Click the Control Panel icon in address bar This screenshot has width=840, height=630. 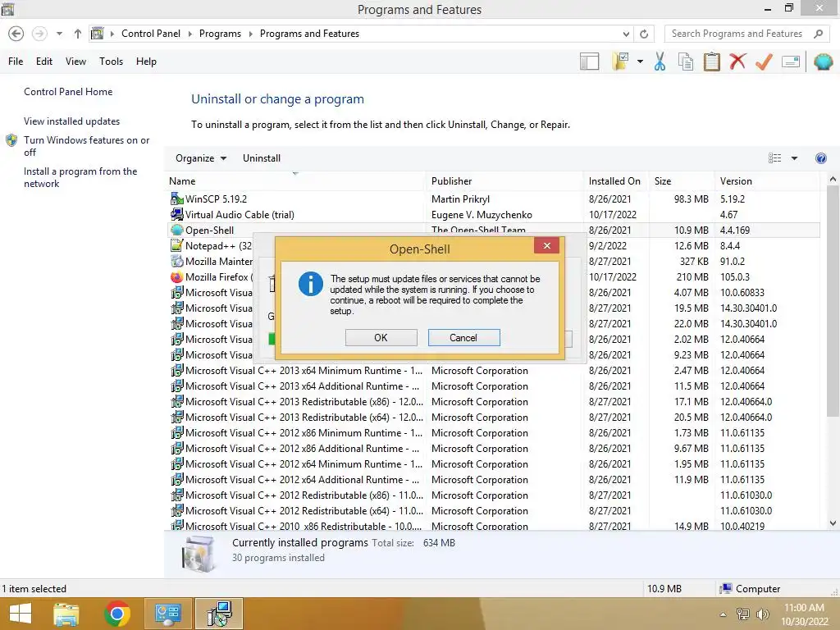pos(97,34)
